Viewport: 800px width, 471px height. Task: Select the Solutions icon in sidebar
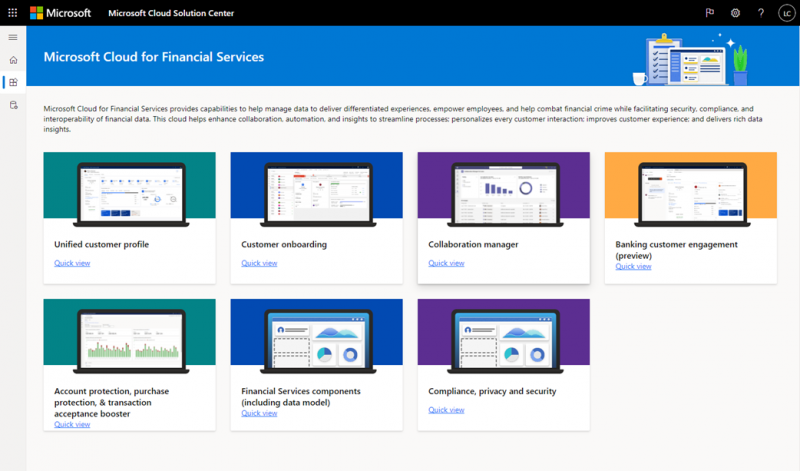tap(13, 82)
